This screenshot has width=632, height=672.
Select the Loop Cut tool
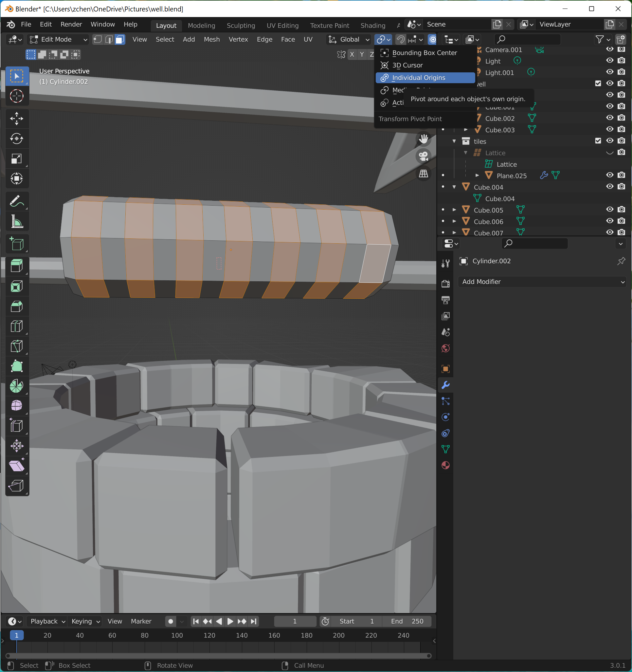pyautogui.click(x=16, y=326)
